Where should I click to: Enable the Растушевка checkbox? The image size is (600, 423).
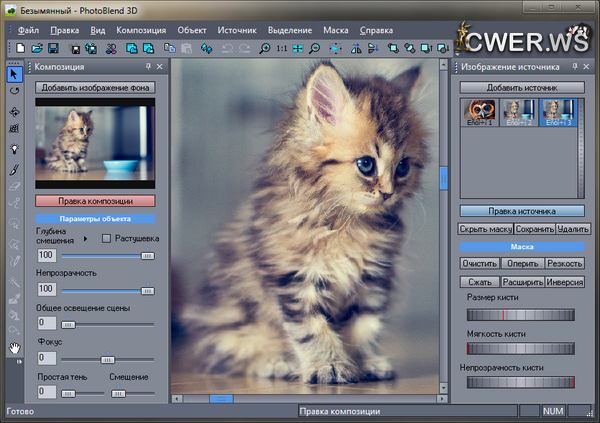click(x=107, y=239)
